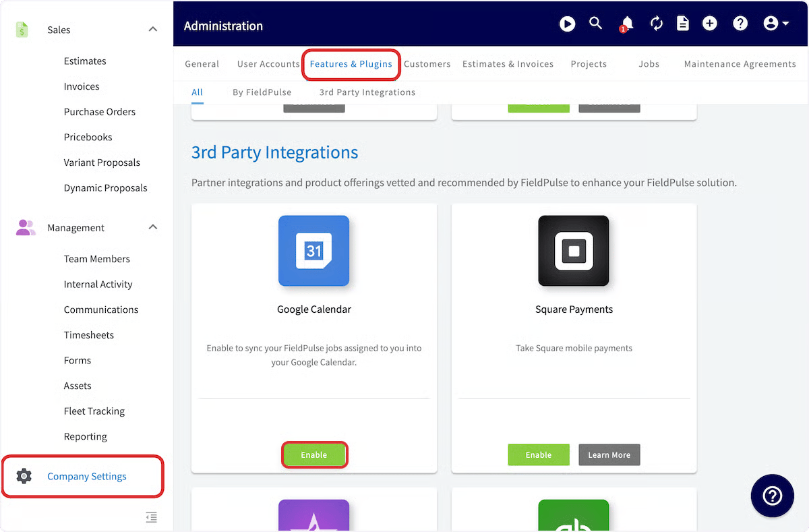Click the plus add-new icon

(709, 24)
